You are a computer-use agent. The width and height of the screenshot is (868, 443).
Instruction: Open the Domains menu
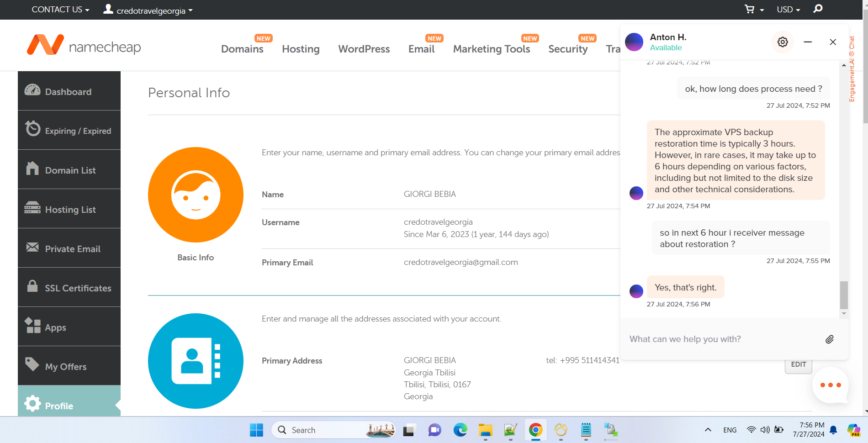pyautogui.click(x=242, y=49)
